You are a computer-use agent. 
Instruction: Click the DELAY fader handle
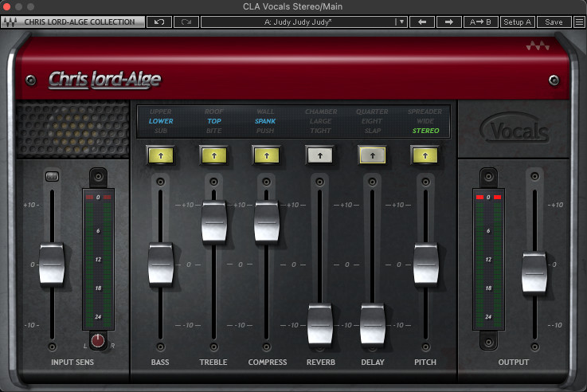coord(373,324)
